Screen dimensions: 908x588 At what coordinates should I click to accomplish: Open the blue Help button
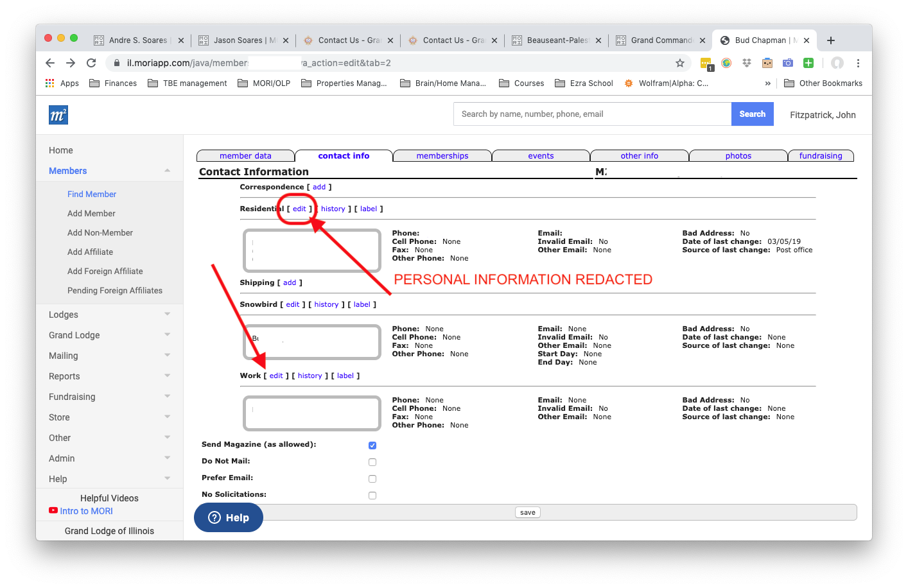pos(229,518)
